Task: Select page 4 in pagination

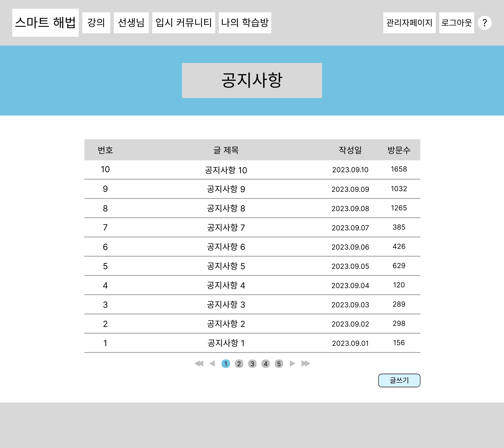Action: click(x=265, y=364)
